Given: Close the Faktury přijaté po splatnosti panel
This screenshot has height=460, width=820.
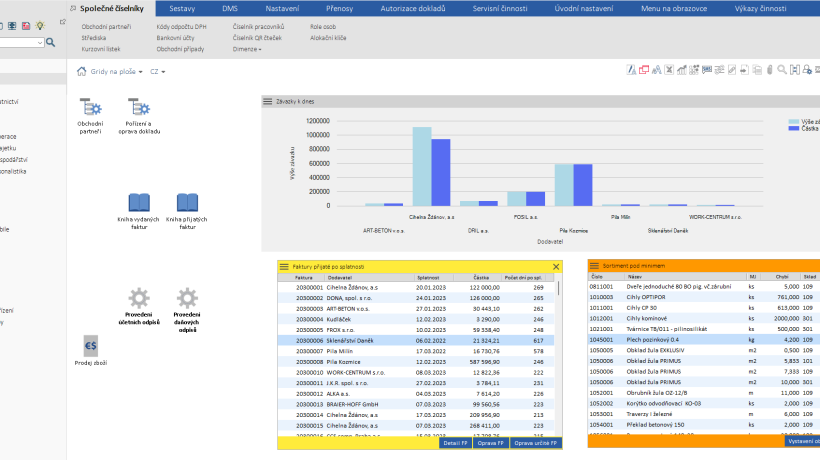Looking at the screenshot, I should 557,267.
